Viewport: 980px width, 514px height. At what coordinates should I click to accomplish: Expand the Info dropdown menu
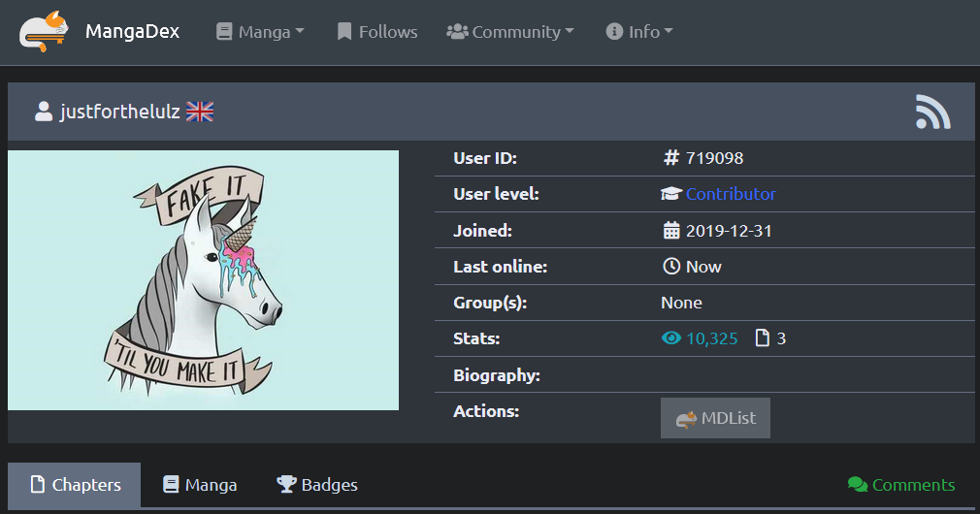coord(639,32)
